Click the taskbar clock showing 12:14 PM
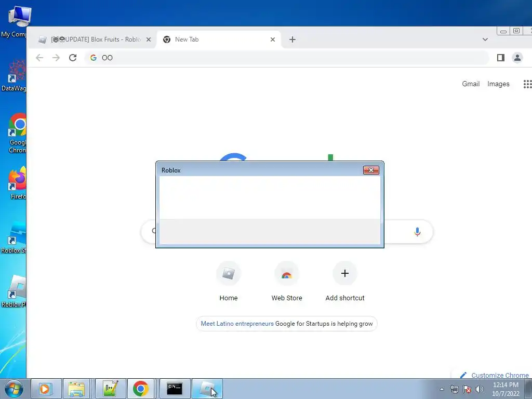Screen dimensions: 532x399 point(506,389)
